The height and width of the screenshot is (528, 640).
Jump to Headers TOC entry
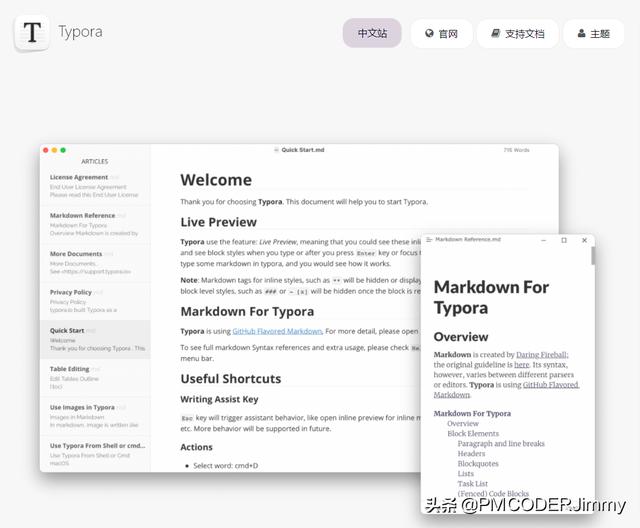[x=471, y=454]
